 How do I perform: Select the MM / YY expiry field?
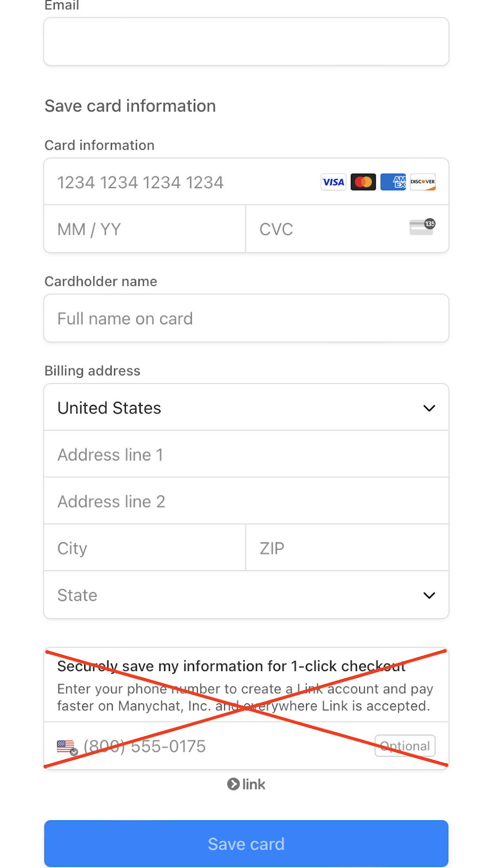coord(144,229)
